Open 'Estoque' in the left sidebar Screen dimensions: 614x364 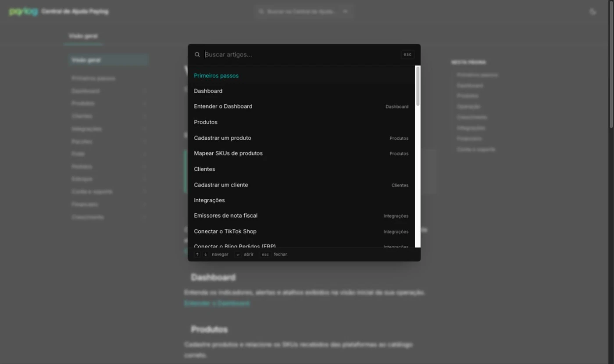click(x=82, y=179)
